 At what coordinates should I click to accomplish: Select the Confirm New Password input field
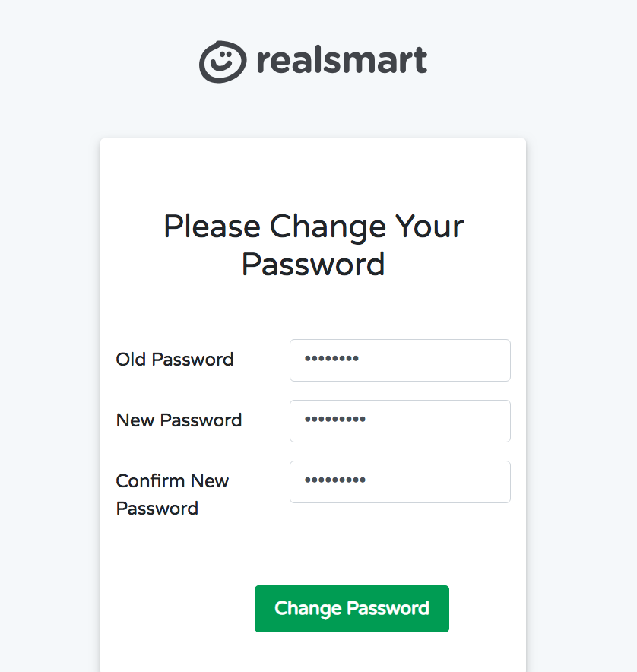click(x=400, y=482)
